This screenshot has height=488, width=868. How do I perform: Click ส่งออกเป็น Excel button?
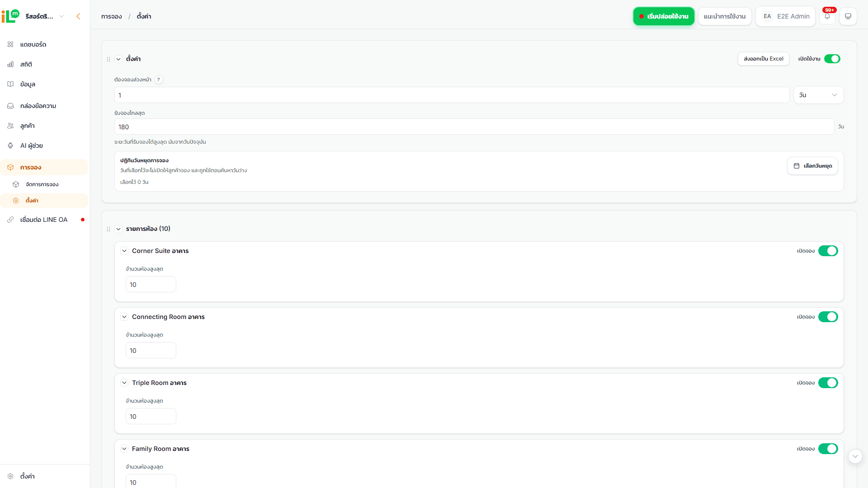click(764, 59)
